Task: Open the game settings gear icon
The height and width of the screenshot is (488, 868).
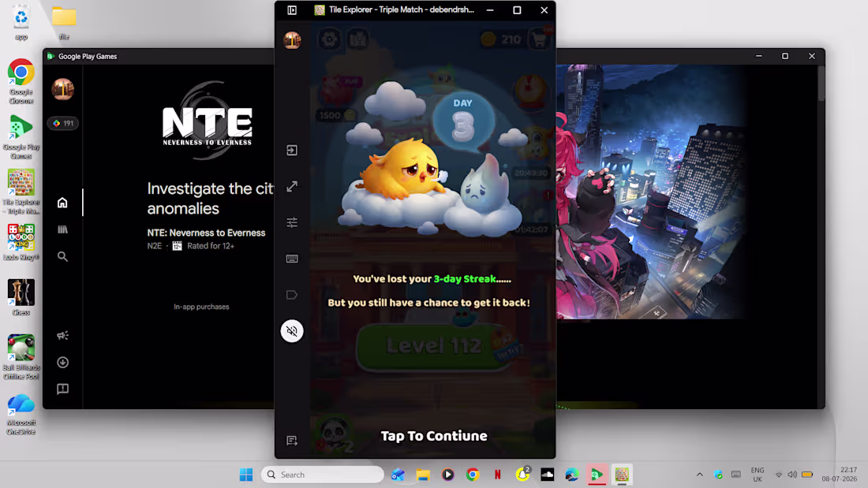Action: pyautogui.click(x=329, y=39)
